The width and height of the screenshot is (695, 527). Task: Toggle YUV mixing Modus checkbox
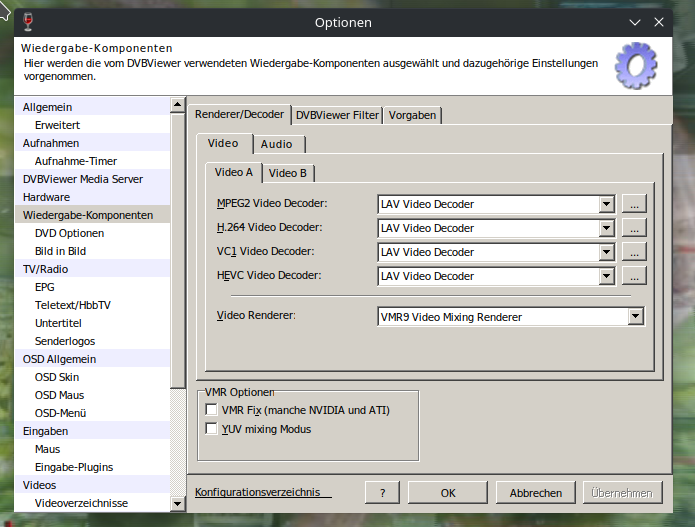[x=211, y=429]
